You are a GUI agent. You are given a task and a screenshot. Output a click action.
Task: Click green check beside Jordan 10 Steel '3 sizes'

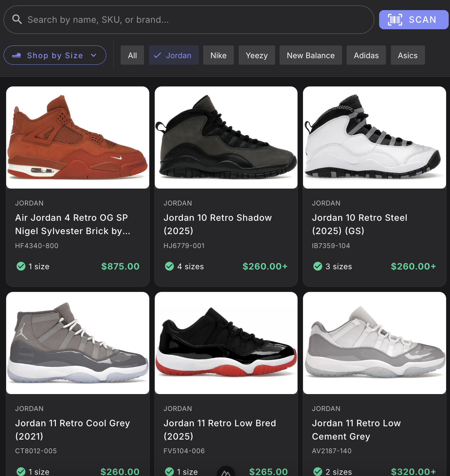pos(318,266)
